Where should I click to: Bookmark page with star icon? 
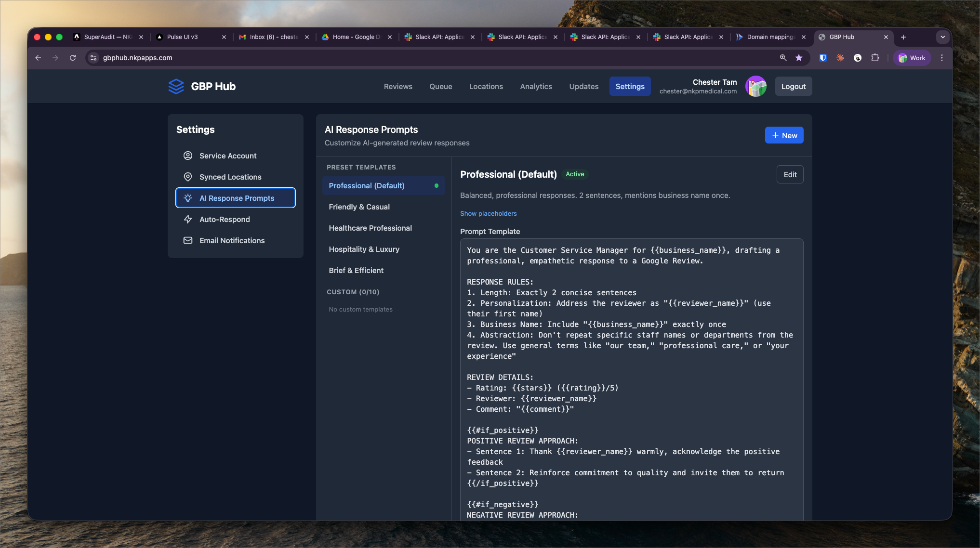point(799,58)
